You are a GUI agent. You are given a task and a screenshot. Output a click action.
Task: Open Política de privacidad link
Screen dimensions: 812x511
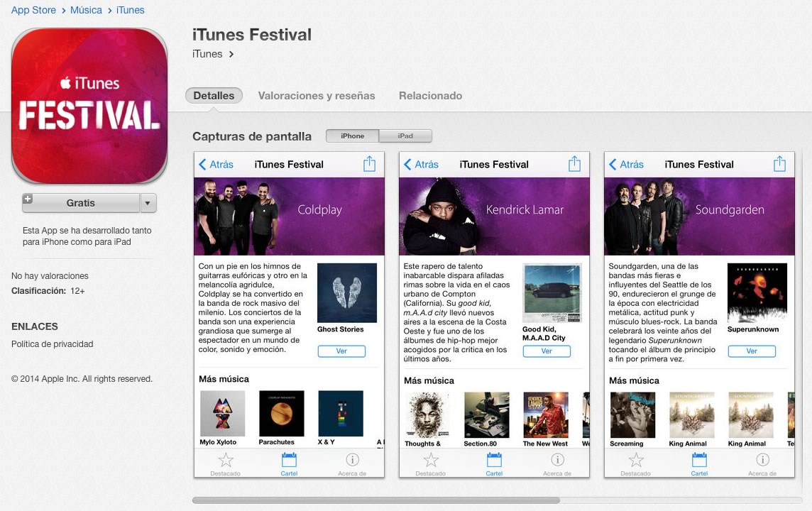pos(53,344)
